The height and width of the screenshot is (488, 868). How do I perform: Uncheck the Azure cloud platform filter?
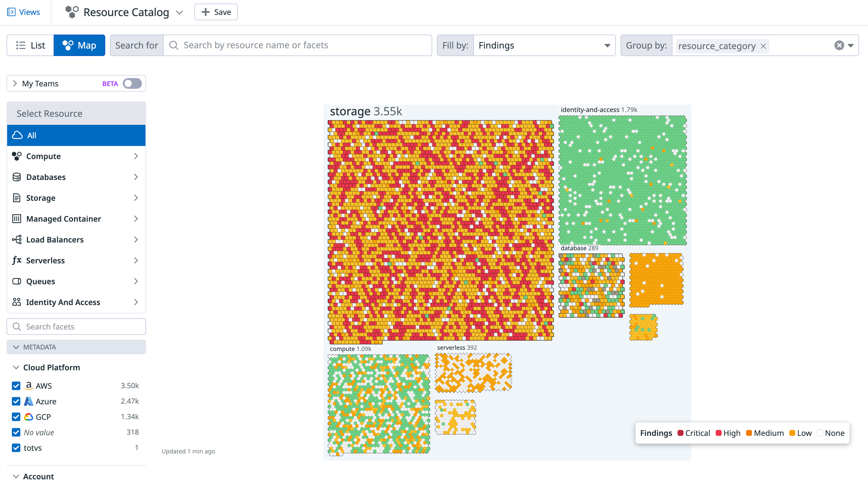pos(16,401)
